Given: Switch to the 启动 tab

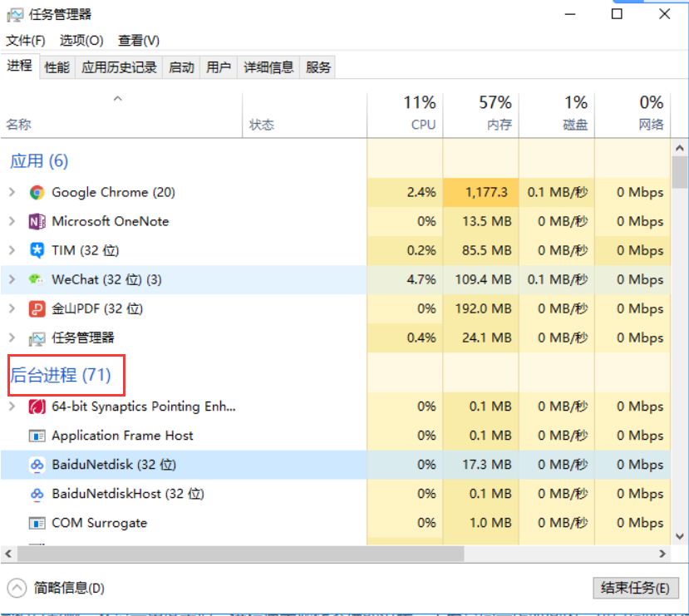Looking at the screenshot, I should (181, 67).
